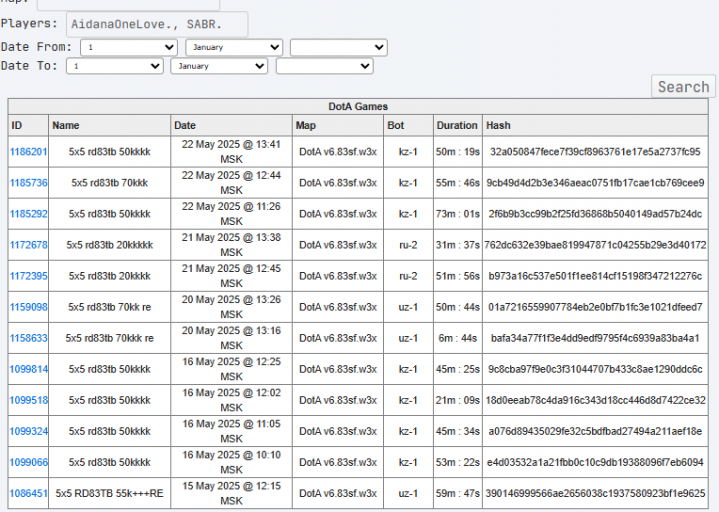This screenshot has height=512, width=719.
Task: Select name cell '5x5 rd83tb 70kkk re'
Action: tap(110, 338)
